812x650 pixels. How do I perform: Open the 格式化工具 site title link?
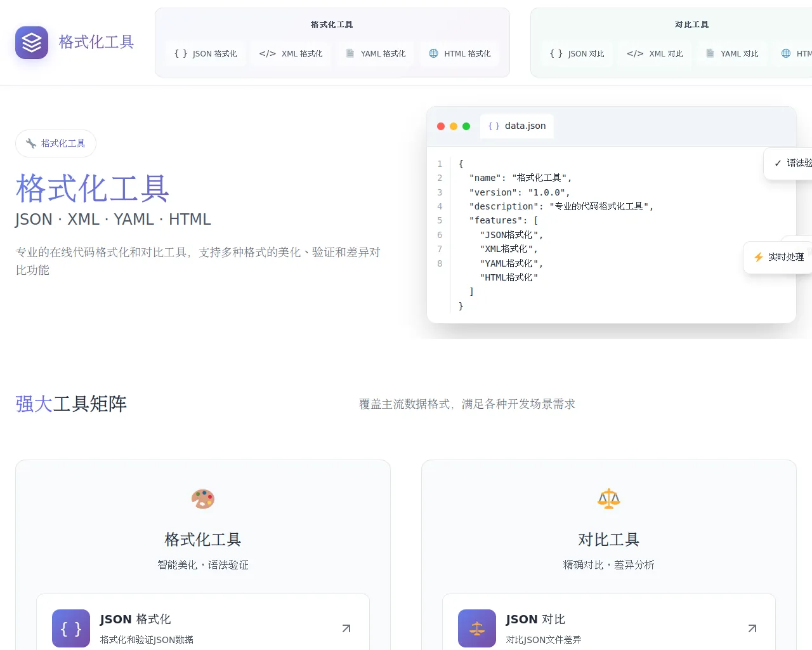[x=96, y=43]
